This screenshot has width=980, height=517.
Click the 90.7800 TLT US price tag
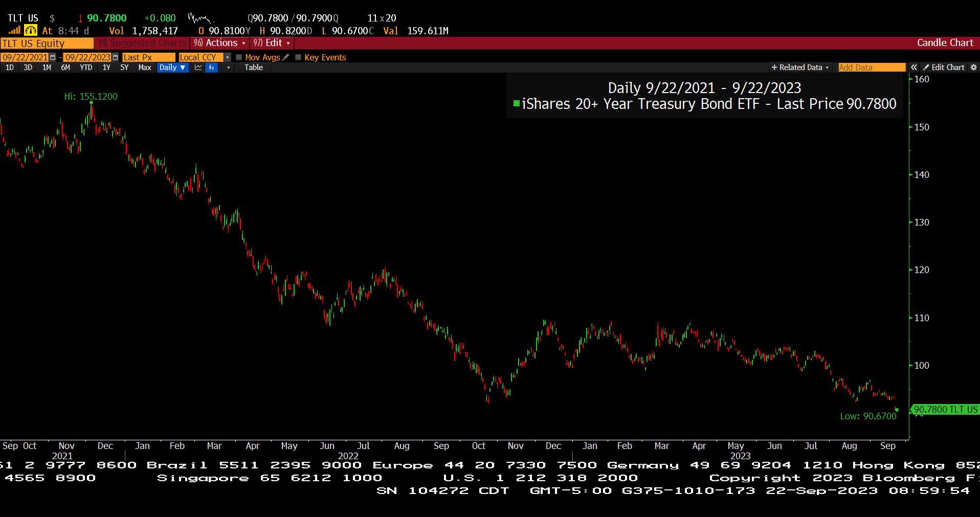[x=945, y=410]
